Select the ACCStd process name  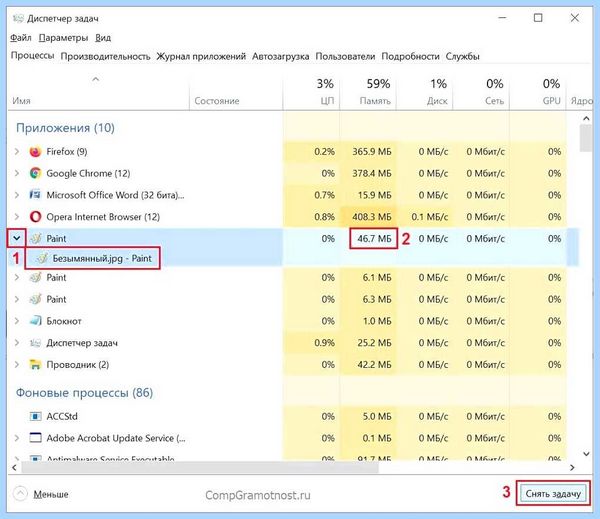click(62, 416)
